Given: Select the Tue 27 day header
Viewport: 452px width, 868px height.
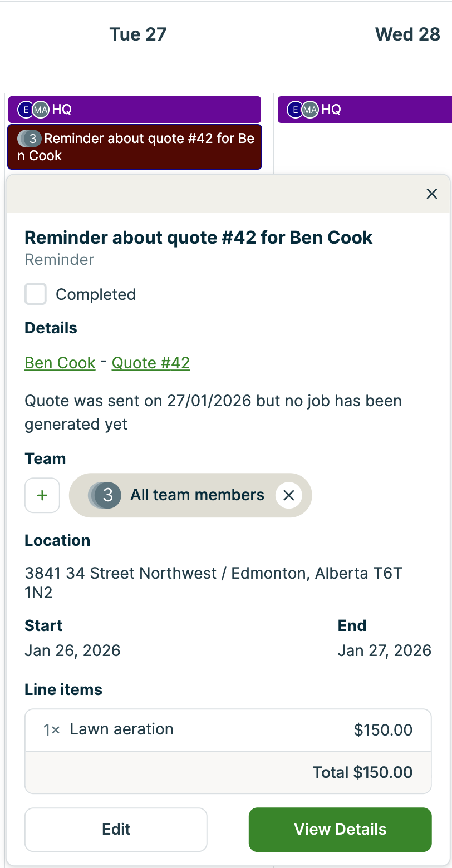Looking at the screenshot, I should coord(137,34).
